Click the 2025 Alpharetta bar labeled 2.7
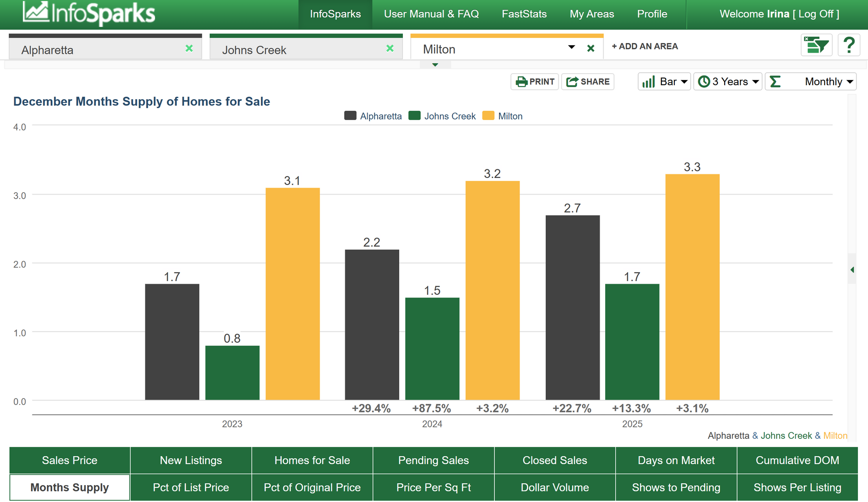Viewport: 868px width, 502px height. click(573, 308)
